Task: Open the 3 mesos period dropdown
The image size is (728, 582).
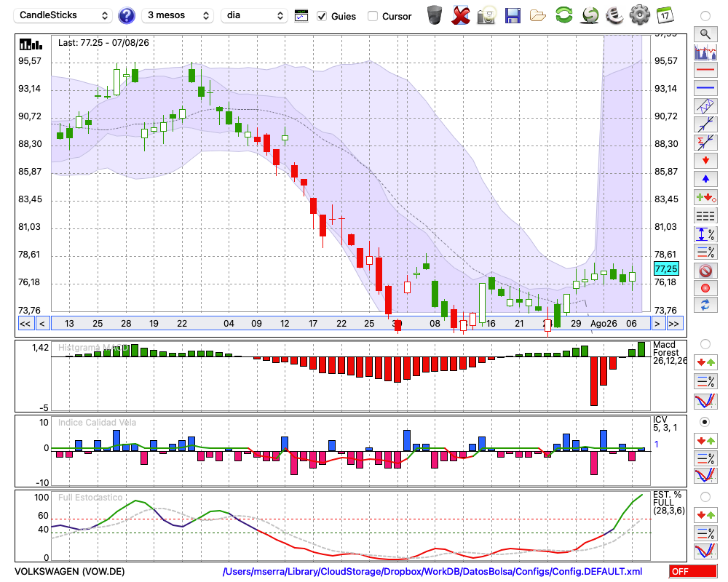Action: tap(178, 15)
